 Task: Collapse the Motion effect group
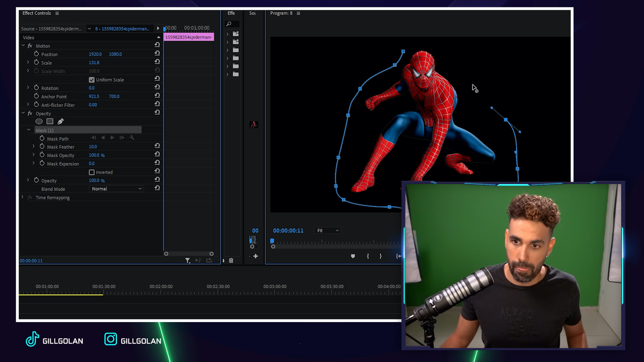click(x=23, y=46)
